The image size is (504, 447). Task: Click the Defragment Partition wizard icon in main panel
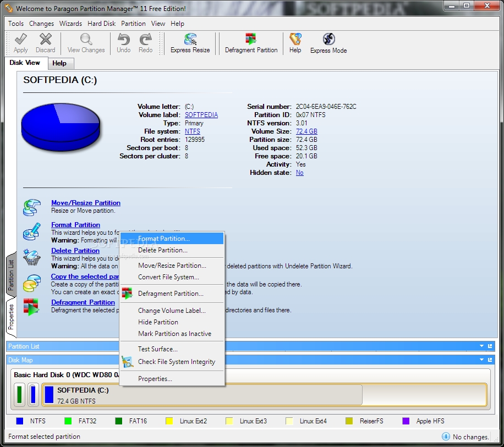[x=31, y=307]
